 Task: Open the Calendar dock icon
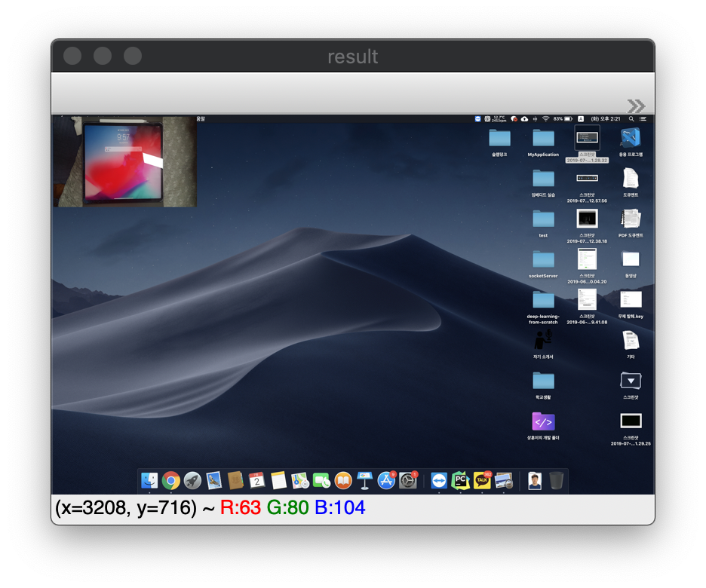(256, 480)
